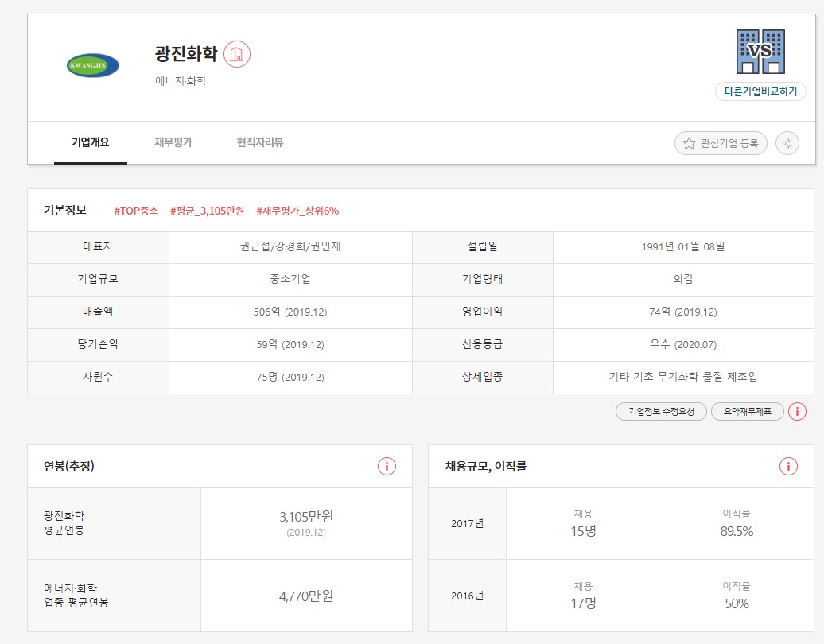
Task: Select the #재무평가_상위6% hashtag
Action: [x=297, y=211]
